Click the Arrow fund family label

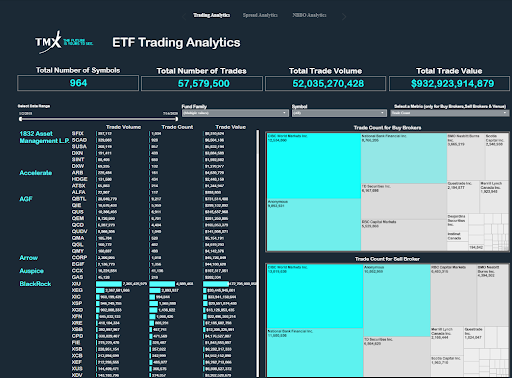click(28, 258)
